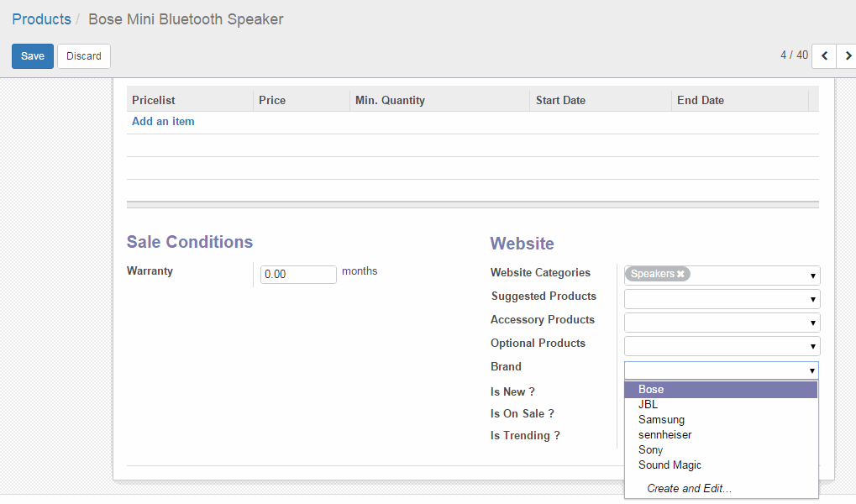Viewport: 856px width, 504px height.
Task: Open Accessory Products dropdown arrow
Action: (x=812, y=323)
